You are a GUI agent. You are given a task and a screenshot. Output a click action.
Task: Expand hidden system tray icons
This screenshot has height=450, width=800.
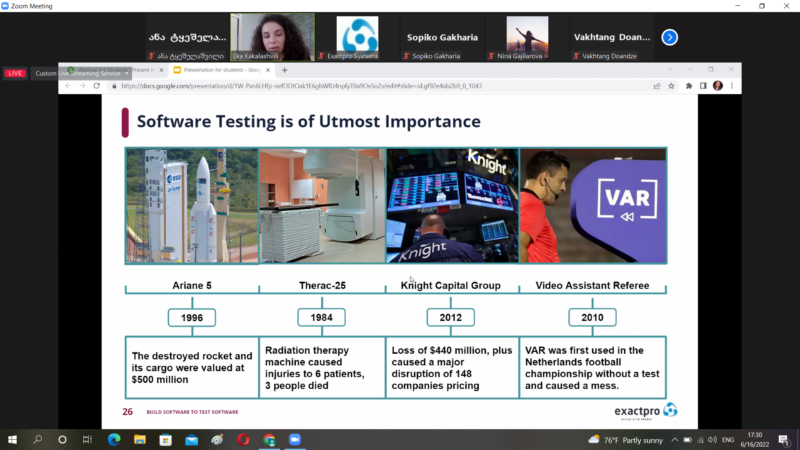tap(674, 440)
